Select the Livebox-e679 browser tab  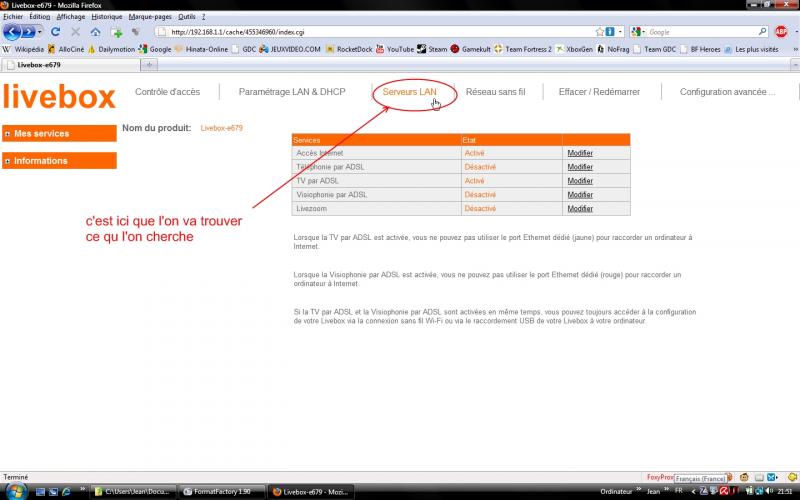click(x=71, y=65)
